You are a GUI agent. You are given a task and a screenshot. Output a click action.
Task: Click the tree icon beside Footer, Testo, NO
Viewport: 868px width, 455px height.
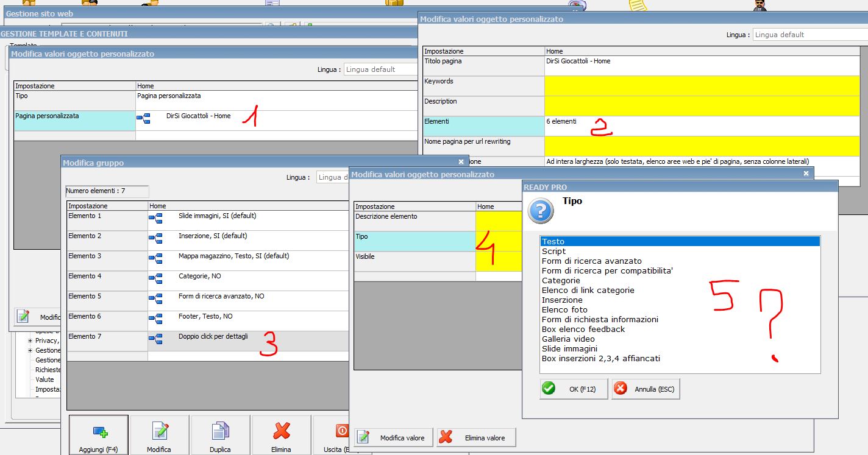(155, 319)
